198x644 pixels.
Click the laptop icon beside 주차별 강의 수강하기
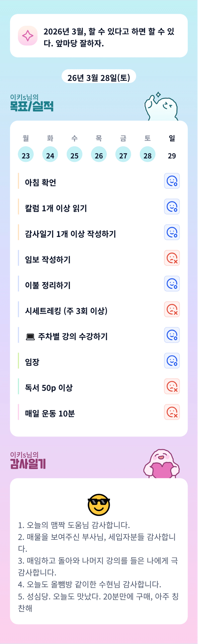[30, 337]
